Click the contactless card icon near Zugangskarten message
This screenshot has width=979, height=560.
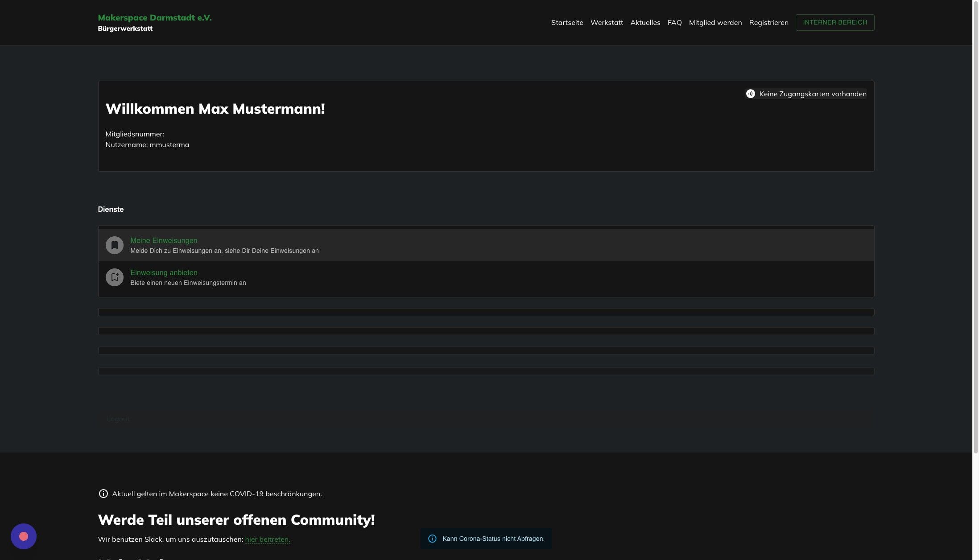[x=750, y=94]
